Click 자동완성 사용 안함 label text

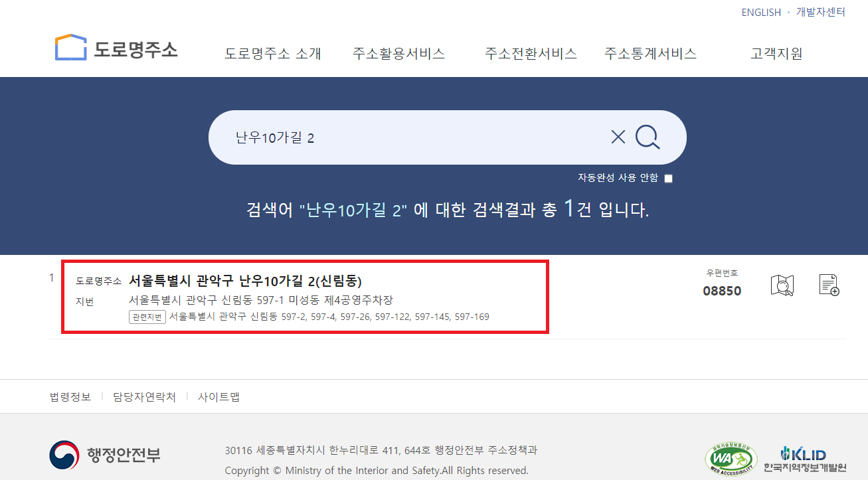tap(618, 178)
